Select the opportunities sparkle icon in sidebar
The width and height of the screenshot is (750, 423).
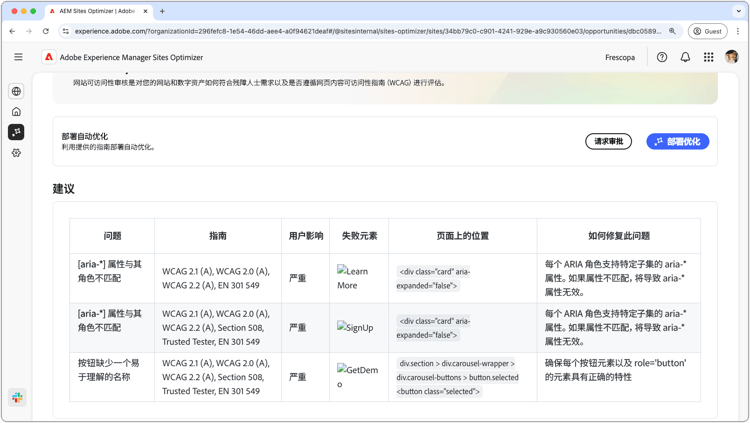(16, 132)
